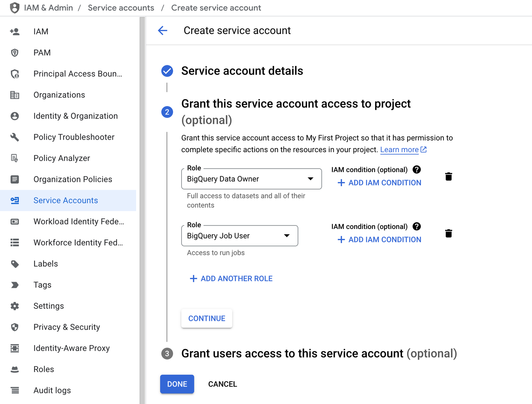
Task: Open help for the Job User IAM condition
Action: tap(417, 227)
